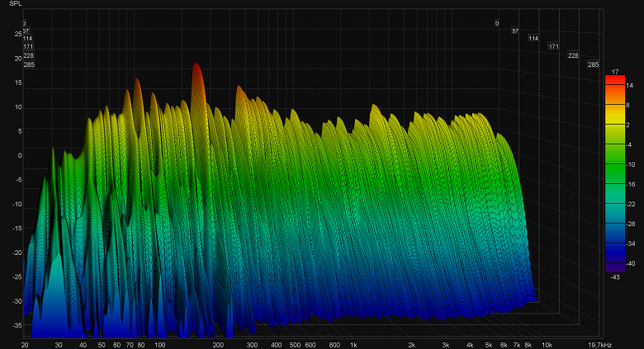Click the 57 time label on right side
The height and width of the screenshot is (349, 644).
tap(515, 31)
